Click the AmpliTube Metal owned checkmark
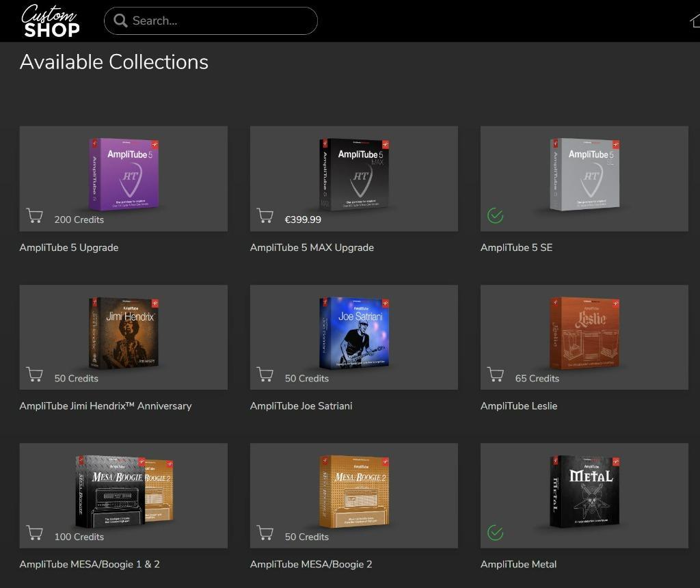Image resolution: width=700 pixels, height=588 pixels. 495,533
